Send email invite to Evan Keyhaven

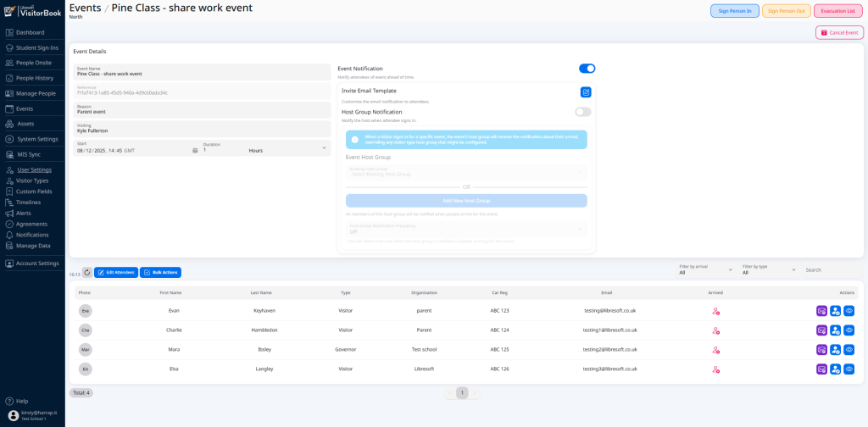click(821, 311)
